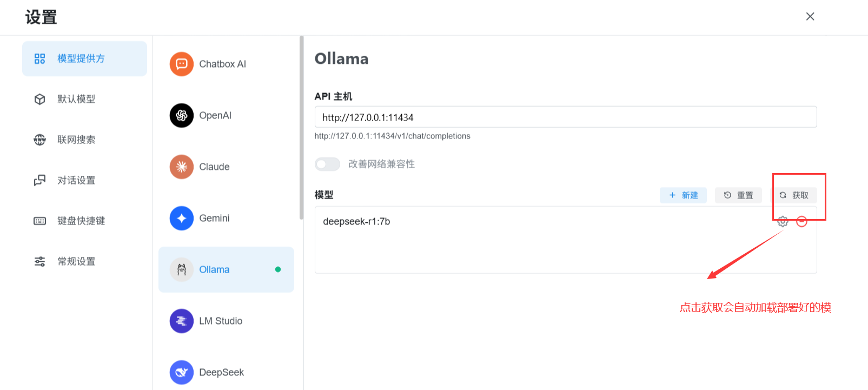Remove deepseek-r1:7b with red minus icon

801,221
